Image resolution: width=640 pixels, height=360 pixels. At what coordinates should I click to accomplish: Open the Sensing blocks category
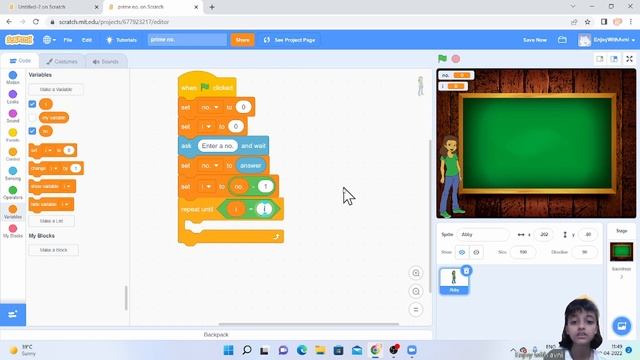pos(13,173)
